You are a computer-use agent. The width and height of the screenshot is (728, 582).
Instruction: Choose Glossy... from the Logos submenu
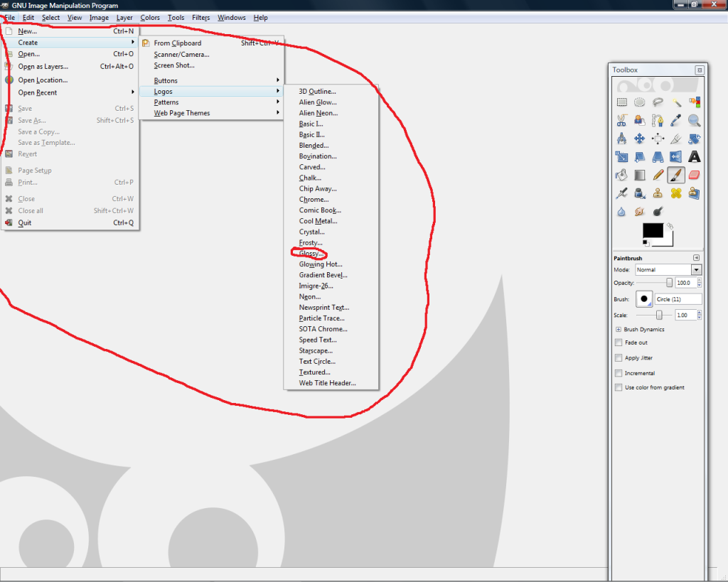(311, 254)
